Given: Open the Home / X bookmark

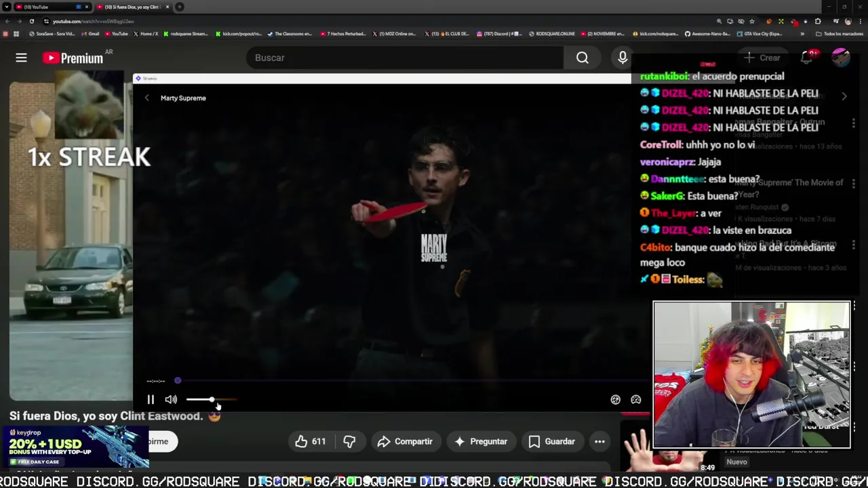Looking at the screenshot, I should (x=146, y=33).
